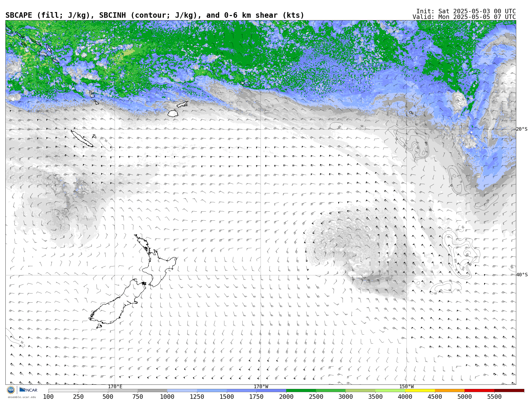Screen dimensions: 532x400
Task: Click the 5500 colorbar tick label
Action: (494, 397)
